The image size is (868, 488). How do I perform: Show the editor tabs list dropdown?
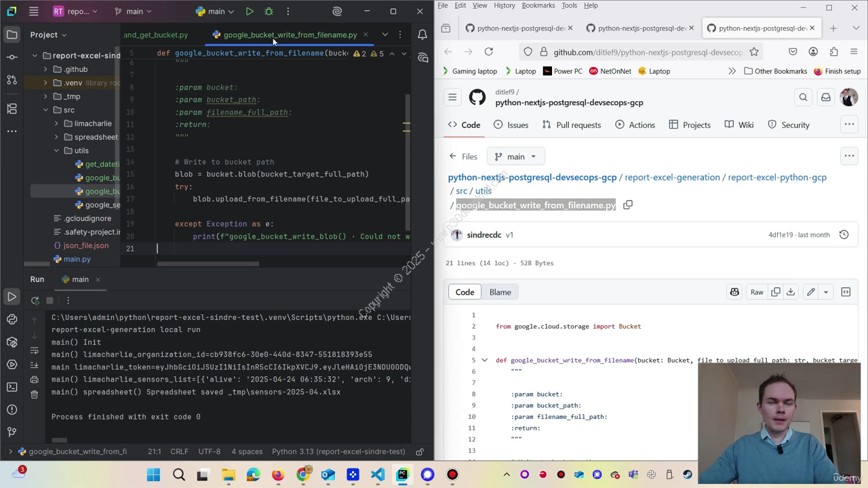[385, 35]
